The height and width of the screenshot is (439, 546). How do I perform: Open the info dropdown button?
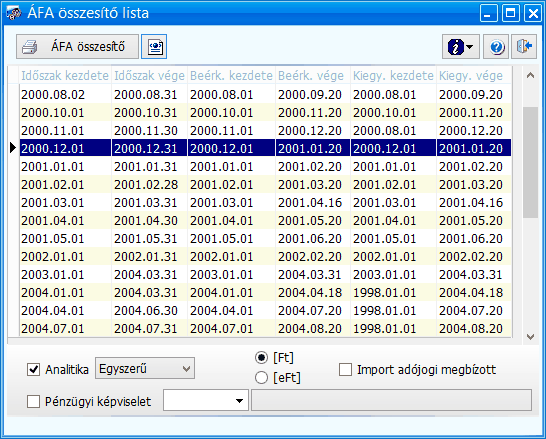point(461,46)
